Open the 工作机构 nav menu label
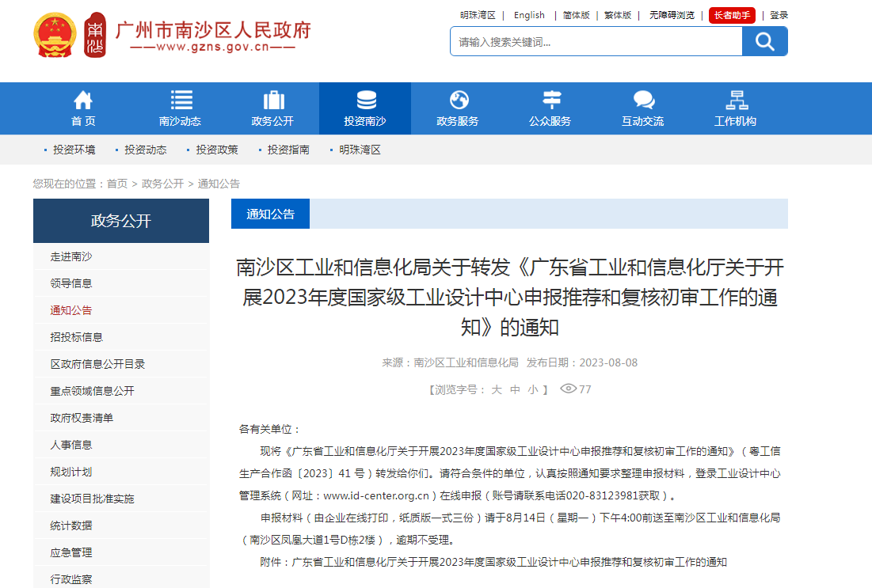 tap(735, 121)
